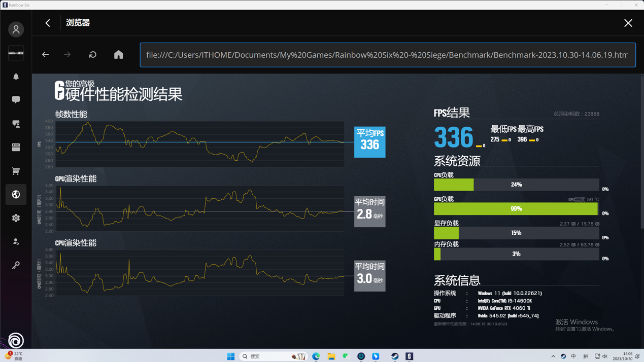Navigate forward in the browser toolbar
The height and width of the screenshot is (362, 644).
click(67, 55)
